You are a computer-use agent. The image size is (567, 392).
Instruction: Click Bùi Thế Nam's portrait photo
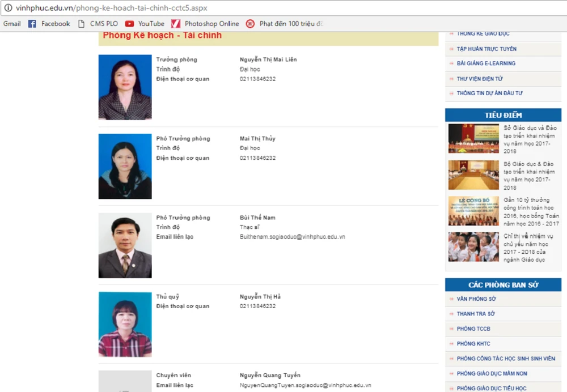click(x=125, y=245)
